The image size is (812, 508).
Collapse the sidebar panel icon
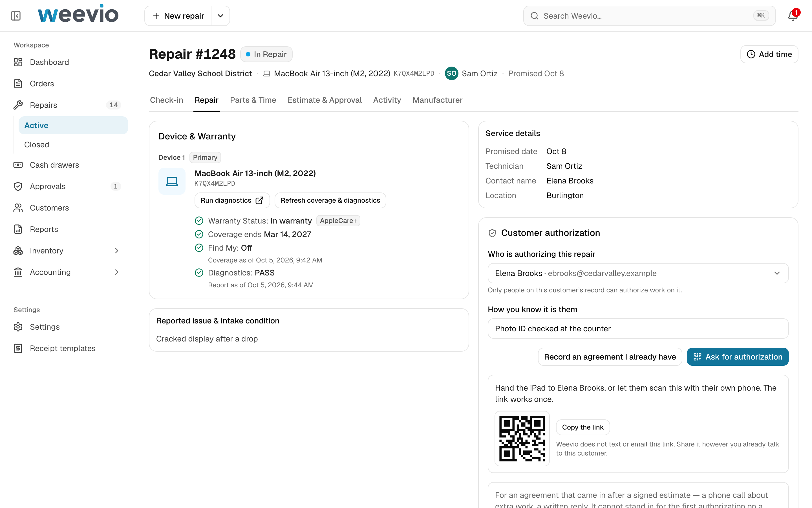(x=16, y=16)
